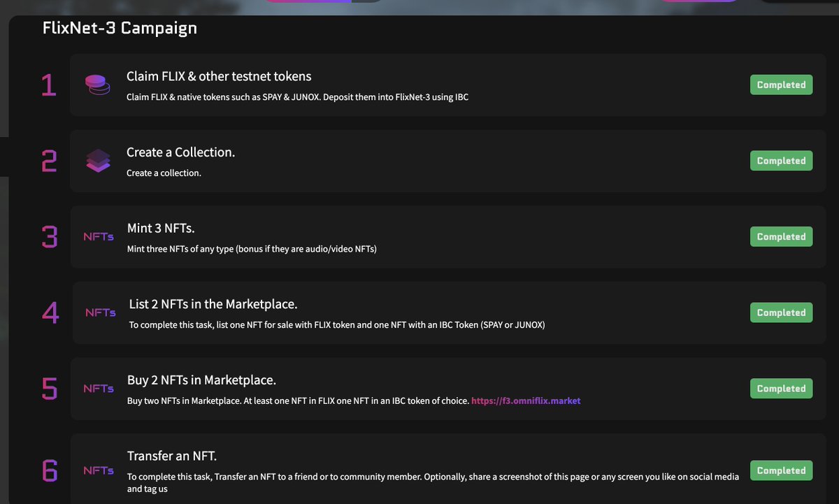Click Completed badge for Mint 3 NFTs
This screenshot has width=839, height=504.
point(782,236)
